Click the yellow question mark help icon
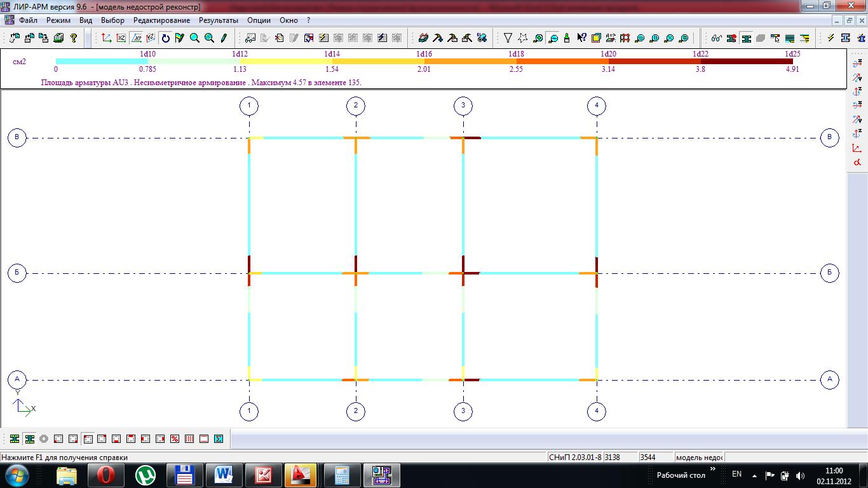This screenshot has width=868, height=488. click(74, 37)
